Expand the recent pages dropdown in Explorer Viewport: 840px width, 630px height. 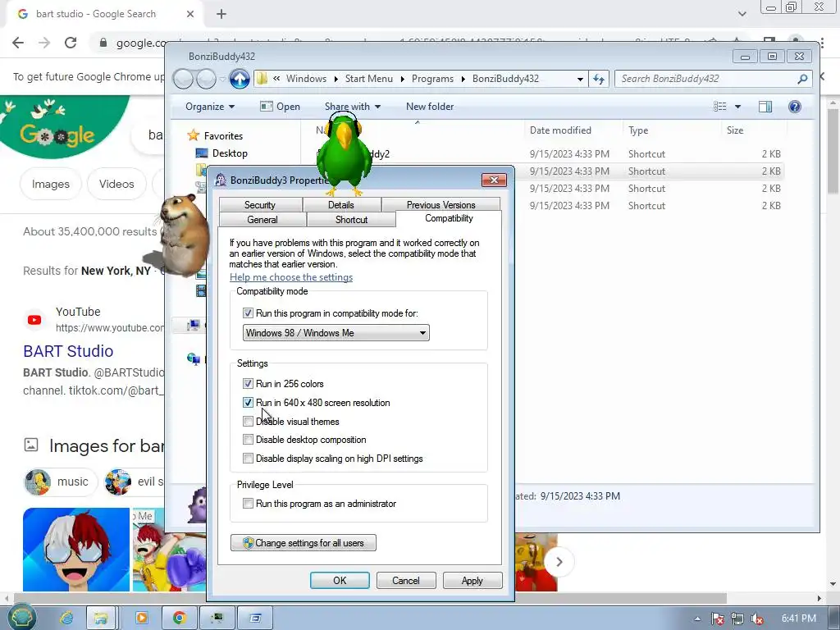point(222,80)
